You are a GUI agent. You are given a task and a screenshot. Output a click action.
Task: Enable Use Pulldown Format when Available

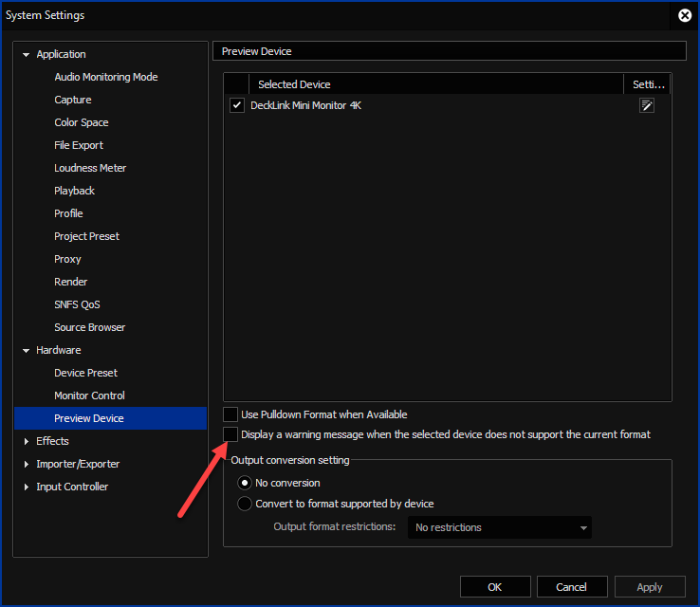(x=230, y=414)
